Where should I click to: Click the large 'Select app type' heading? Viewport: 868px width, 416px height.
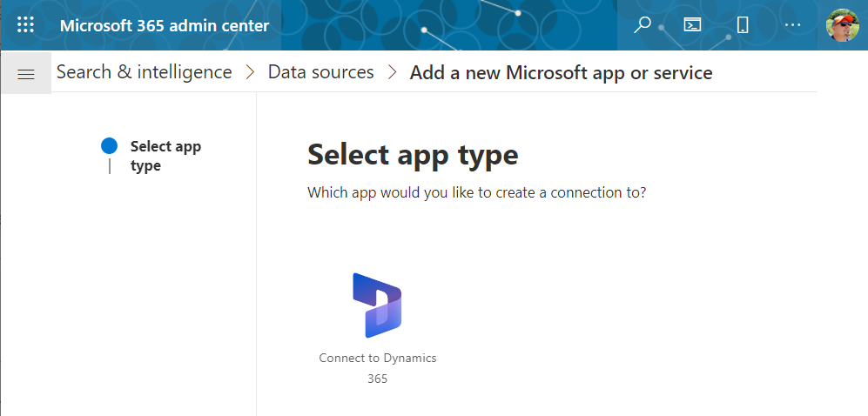413,154
